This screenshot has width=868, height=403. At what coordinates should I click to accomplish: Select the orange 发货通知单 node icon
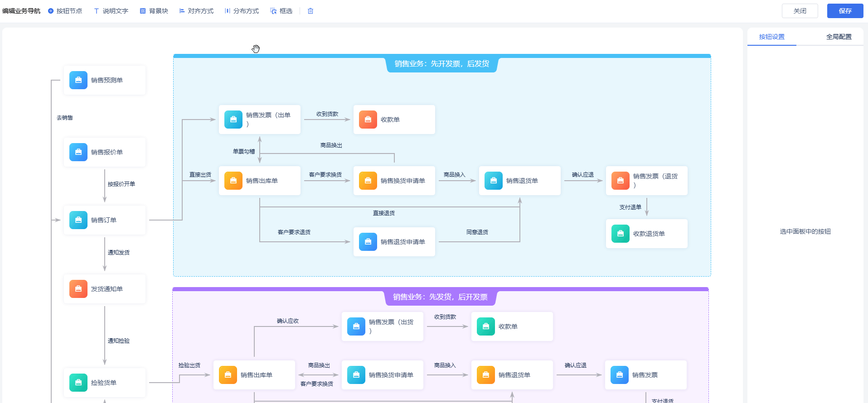pyautogui.click(x=78, y=289)
